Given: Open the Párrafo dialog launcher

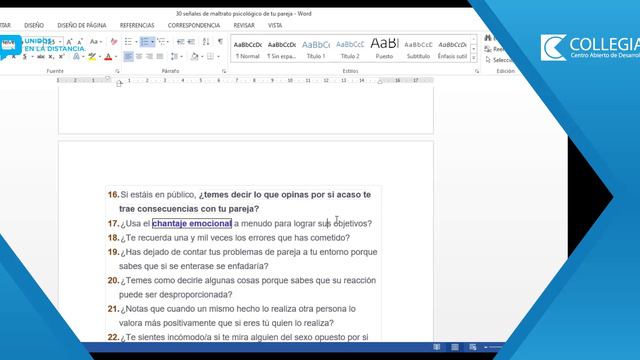Looking at the screenshot, I should pyautogui.click(x=224, y=71).
